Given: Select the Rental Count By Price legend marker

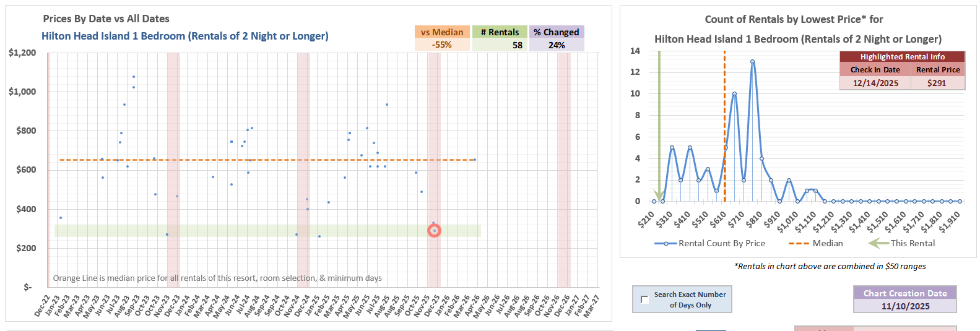Looking at the screenshot, I should point(666,244).
